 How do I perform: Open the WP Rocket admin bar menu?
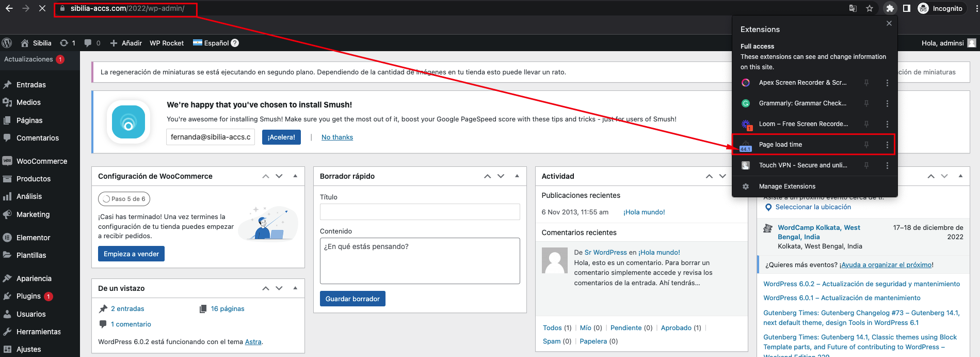pyautogui.click(x=167, y=43)
